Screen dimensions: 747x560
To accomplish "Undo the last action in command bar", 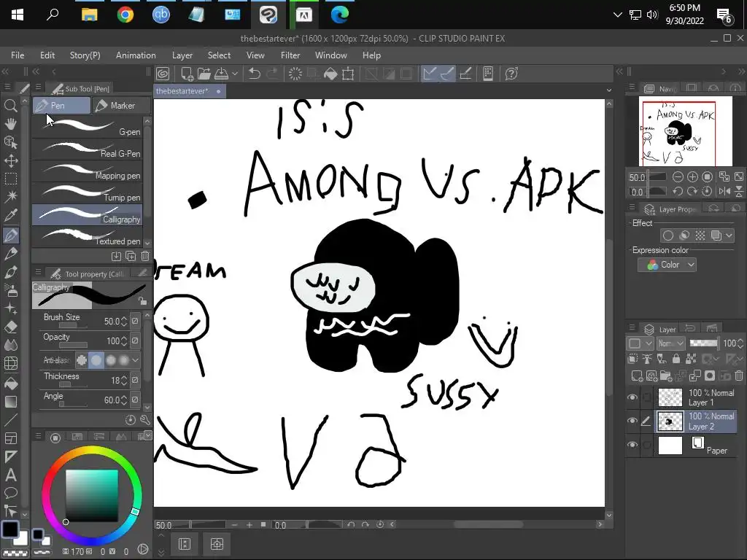I will [x=255, y=74].
